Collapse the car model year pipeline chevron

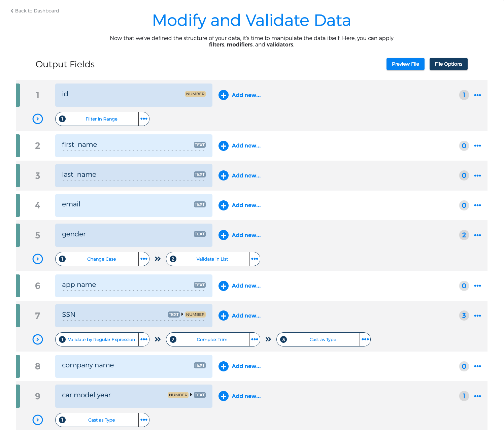(x=38, y=420)
